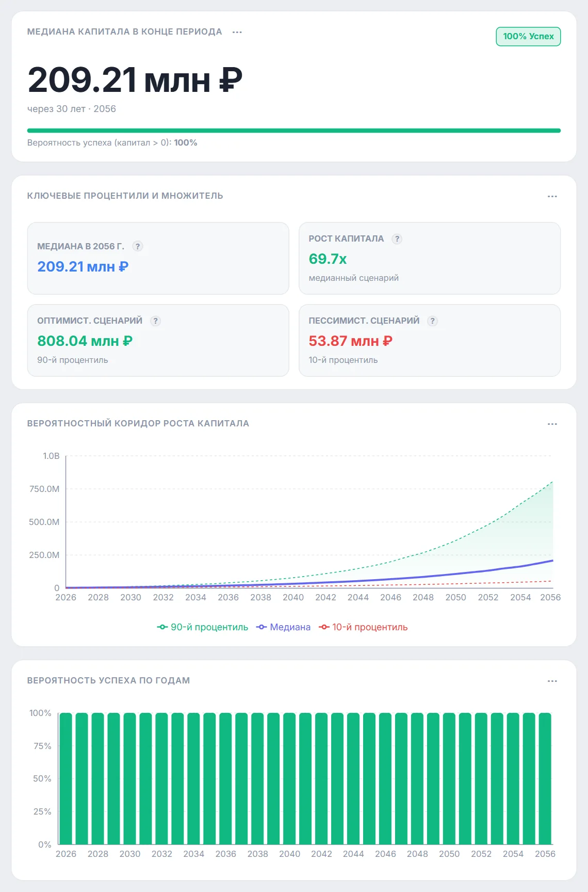This screenshot has height=892, width=588.
Task: Toggle the 10-й процентиль series in the legend
Action: click(x=364, y=627)
